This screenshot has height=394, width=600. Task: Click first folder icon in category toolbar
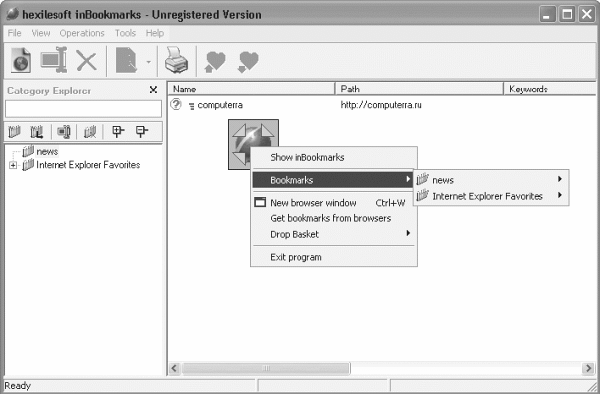(15, 132)
